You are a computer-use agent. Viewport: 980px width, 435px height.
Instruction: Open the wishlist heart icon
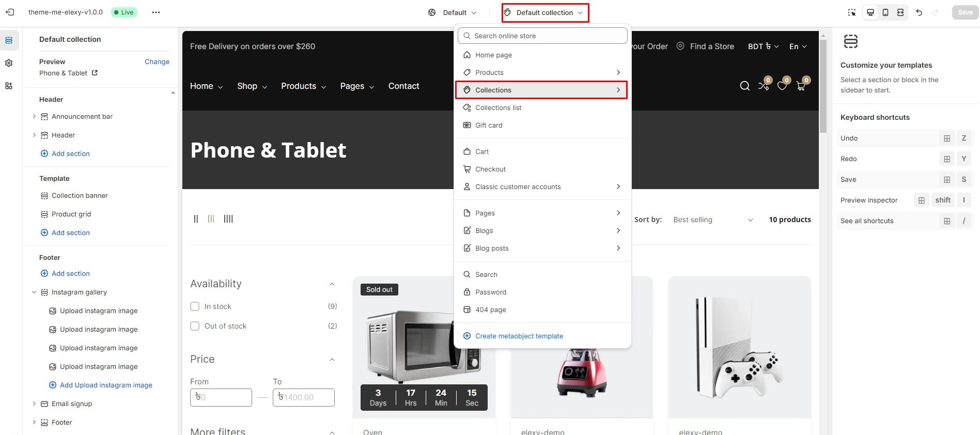pyautogui.click(x=782, y=86)
